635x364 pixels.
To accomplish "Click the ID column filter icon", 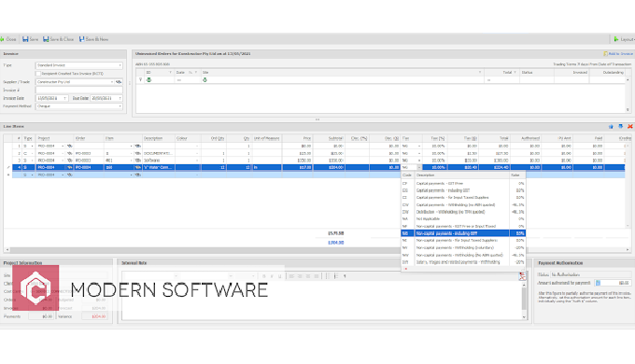I will (170, 73).
